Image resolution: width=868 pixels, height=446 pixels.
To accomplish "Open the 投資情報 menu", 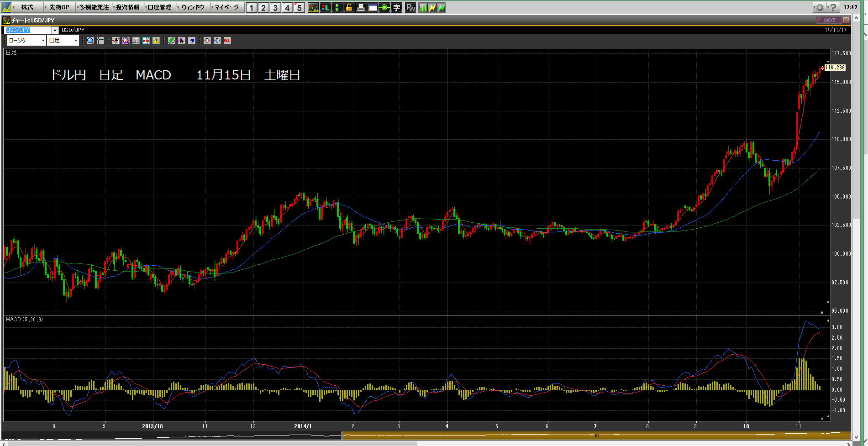I will [127, 7].
